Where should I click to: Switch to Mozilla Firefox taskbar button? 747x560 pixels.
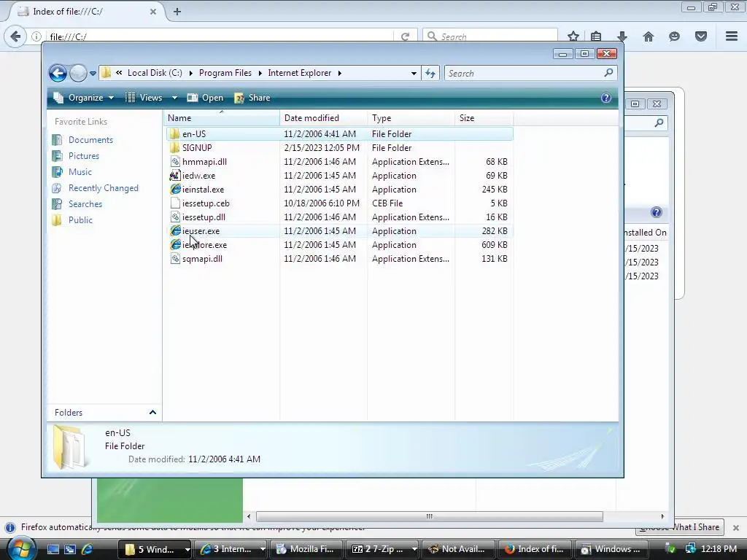click(307, 549)
